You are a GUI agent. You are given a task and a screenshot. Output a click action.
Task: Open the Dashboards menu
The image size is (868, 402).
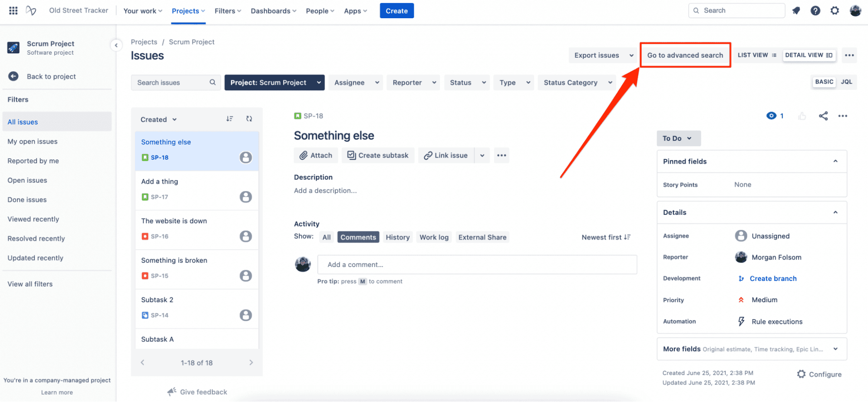click(x=273, y=10)
